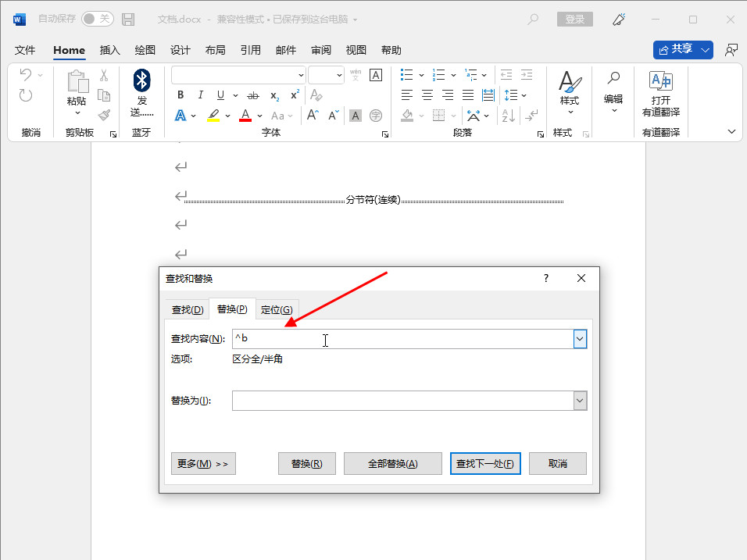Select the Format Painter brush icon
Screen dimensions: 747x560
point(104,115)
